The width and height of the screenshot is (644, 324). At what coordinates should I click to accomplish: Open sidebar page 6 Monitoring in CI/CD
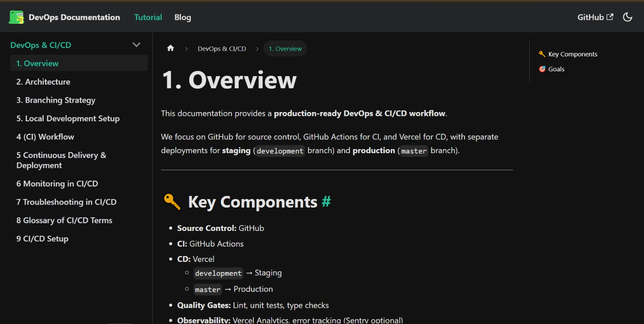(x=79, y=184)
